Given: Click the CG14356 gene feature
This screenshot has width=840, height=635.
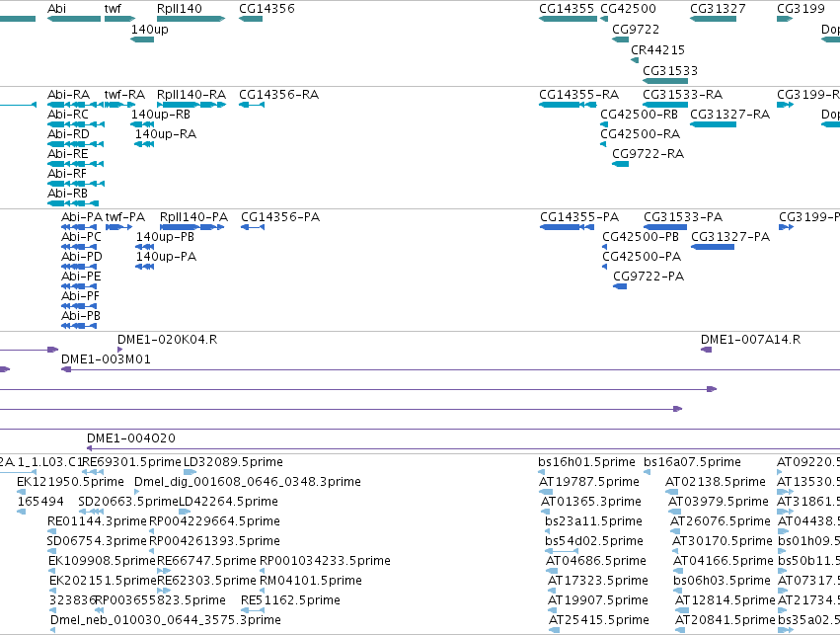Looking at the screenshot, I should pos(251,19).
